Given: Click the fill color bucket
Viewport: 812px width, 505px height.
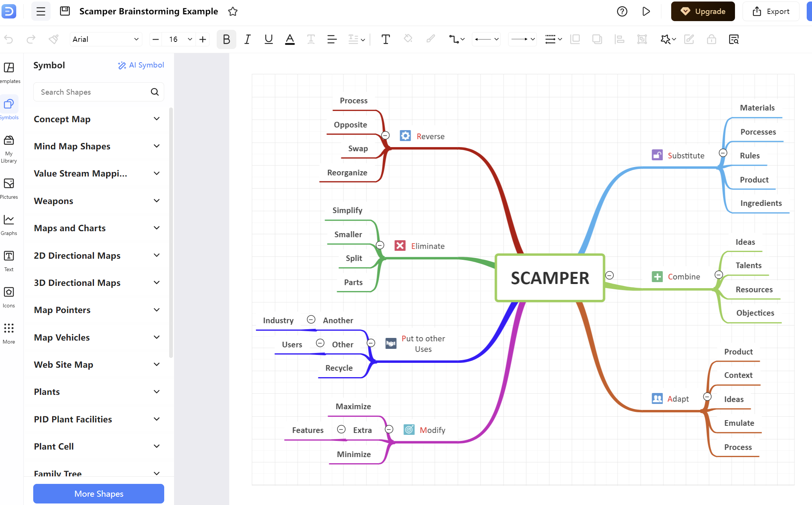Looking at the screenshot, I should click(408, 39).
